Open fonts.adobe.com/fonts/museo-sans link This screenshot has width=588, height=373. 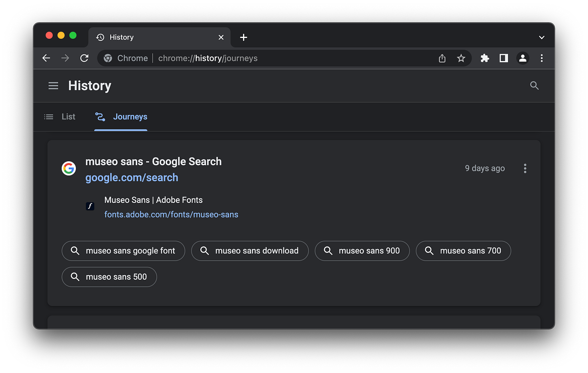[x=171, y=215]
